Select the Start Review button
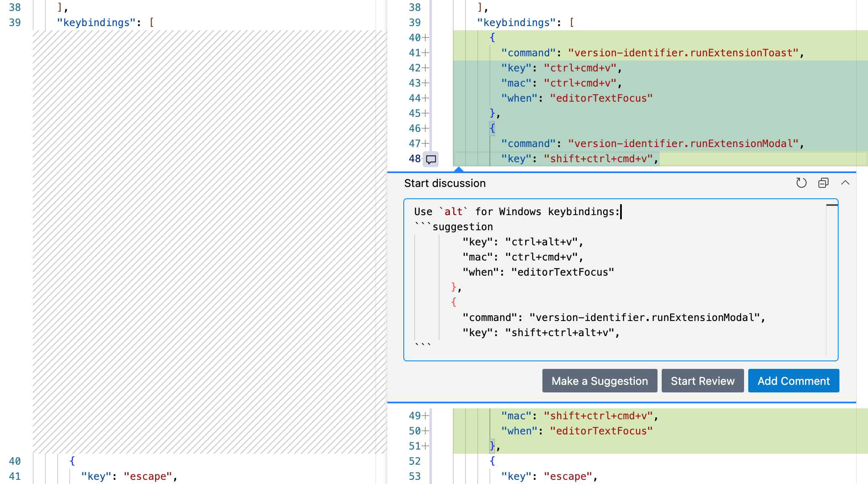 703,380
